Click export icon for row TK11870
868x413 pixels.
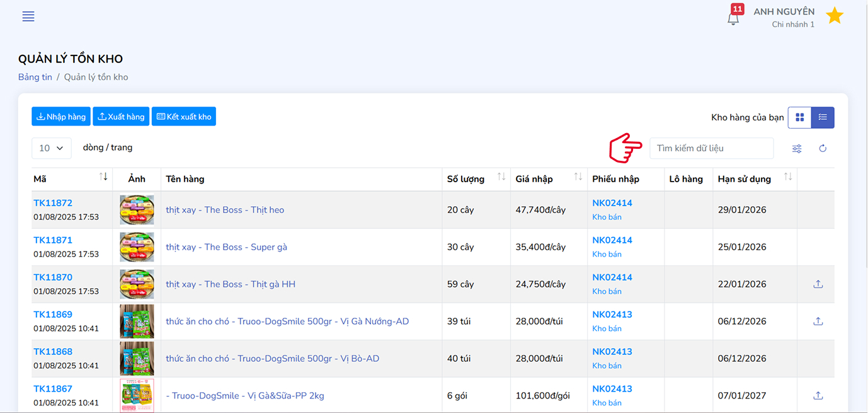[x=818, y=284]
